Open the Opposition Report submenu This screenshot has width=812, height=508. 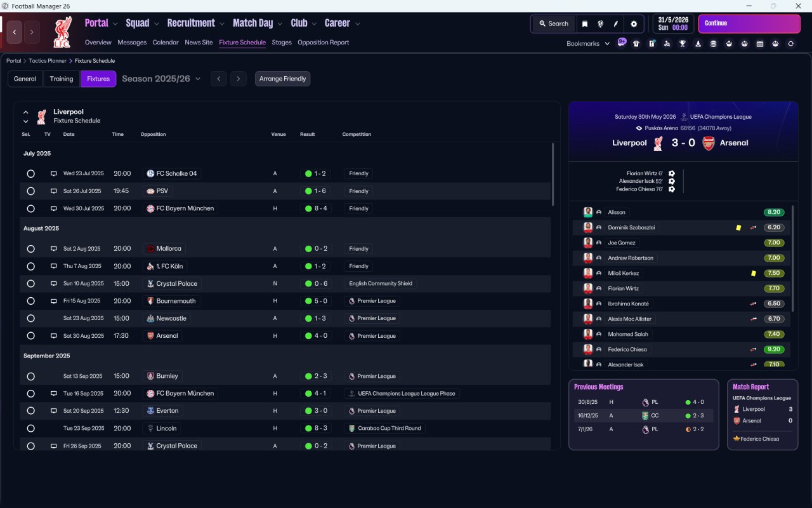pos(323,43)
